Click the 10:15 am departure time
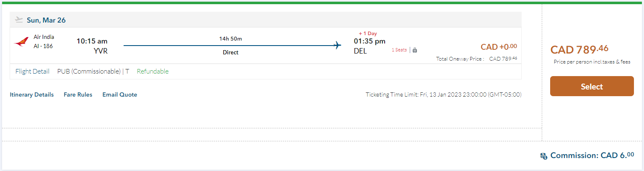 tap(92, 41)
